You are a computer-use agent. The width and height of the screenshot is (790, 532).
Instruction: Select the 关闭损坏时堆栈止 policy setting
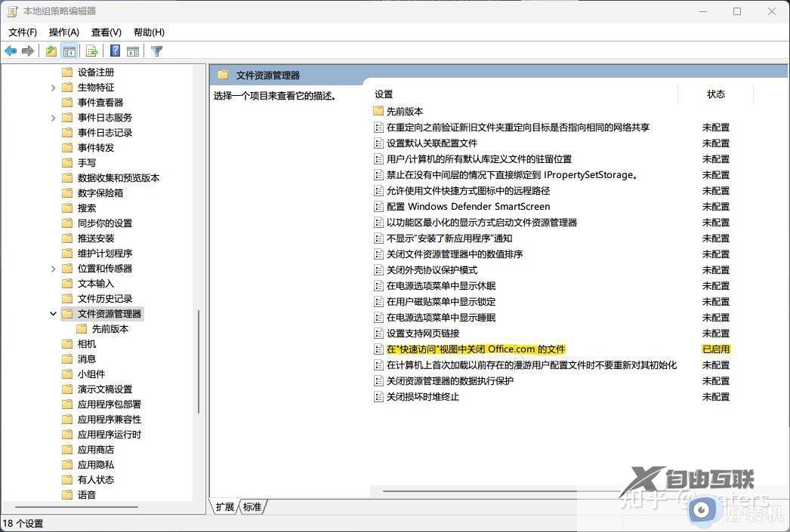pos(423,396)
